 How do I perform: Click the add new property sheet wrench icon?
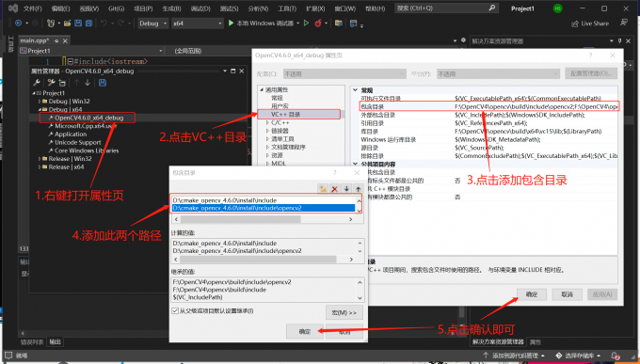pyautogui.click(x=51, y=83)
